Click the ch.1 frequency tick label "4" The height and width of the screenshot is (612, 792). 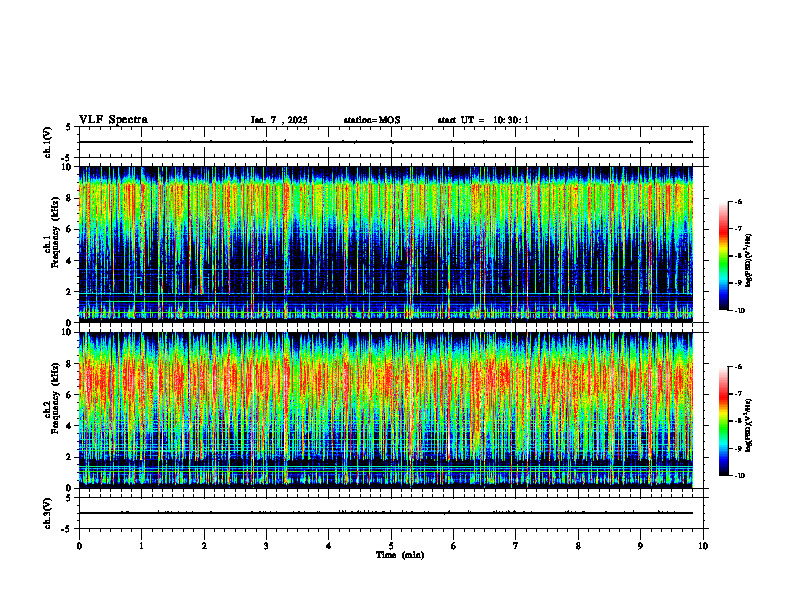pyautogui.click(x=69, y=261)
